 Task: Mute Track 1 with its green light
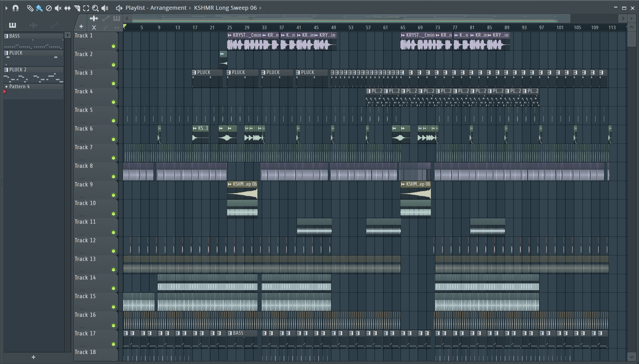pos(113,46)
